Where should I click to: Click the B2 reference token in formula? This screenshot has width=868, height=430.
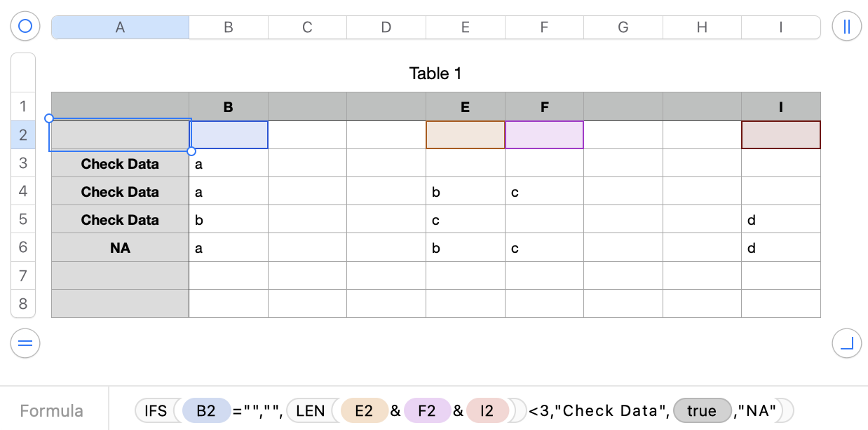pyautogui.click(x=205, y=410)
